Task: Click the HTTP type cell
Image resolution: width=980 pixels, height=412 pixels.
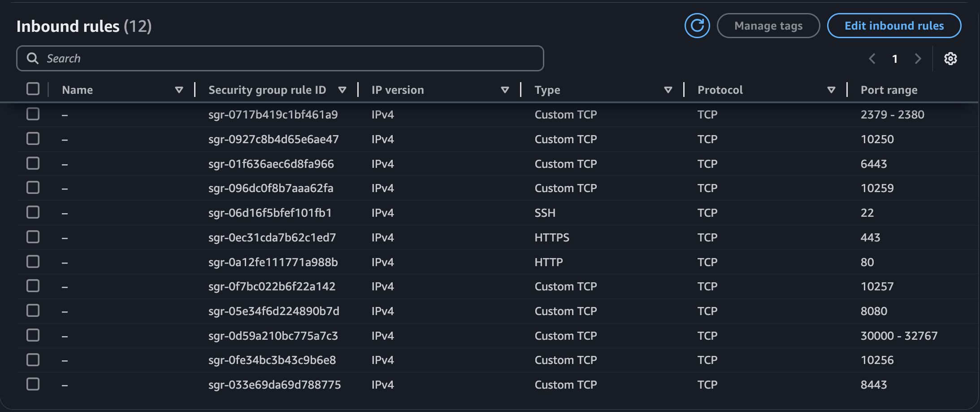Action: click(x=549, y=262)
